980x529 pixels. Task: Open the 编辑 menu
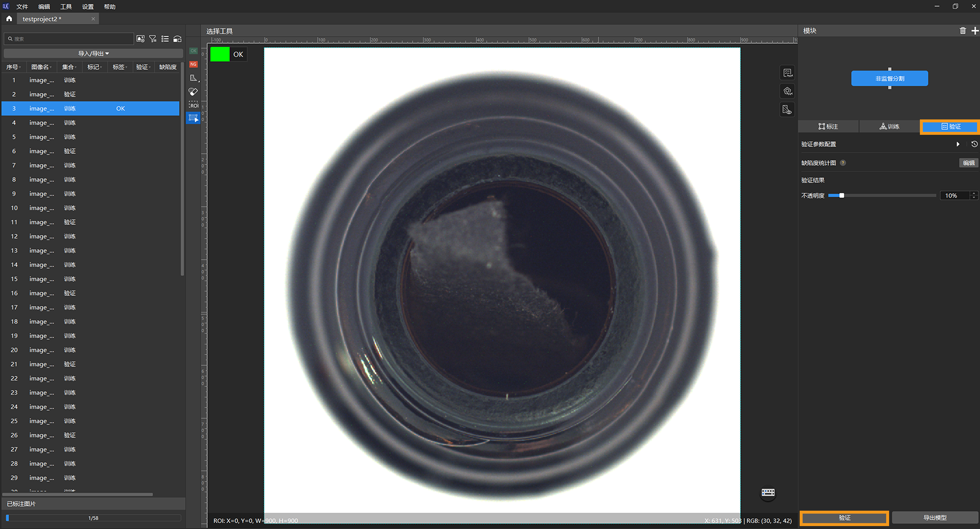pos(44,7)
